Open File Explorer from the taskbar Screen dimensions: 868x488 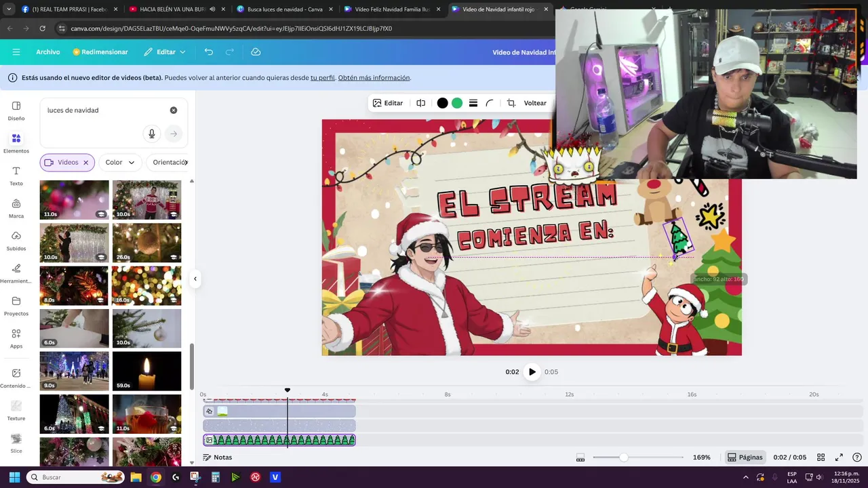point(136,477)
